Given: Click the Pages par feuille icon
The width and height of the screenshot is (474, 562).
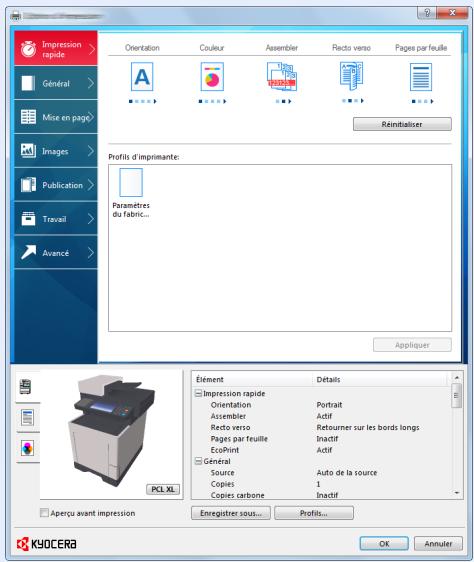Looking at the screenshot, I should [x=421, y=77].
